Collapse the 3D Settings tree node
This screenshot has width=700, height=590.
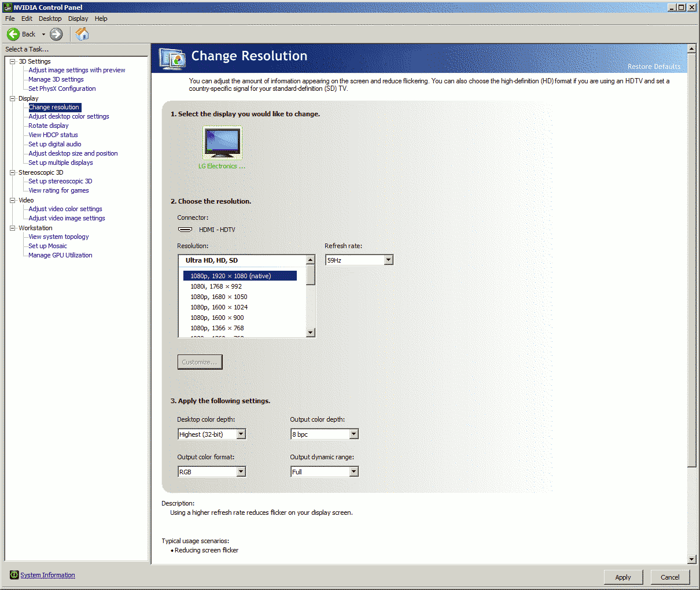coord(12,61)
